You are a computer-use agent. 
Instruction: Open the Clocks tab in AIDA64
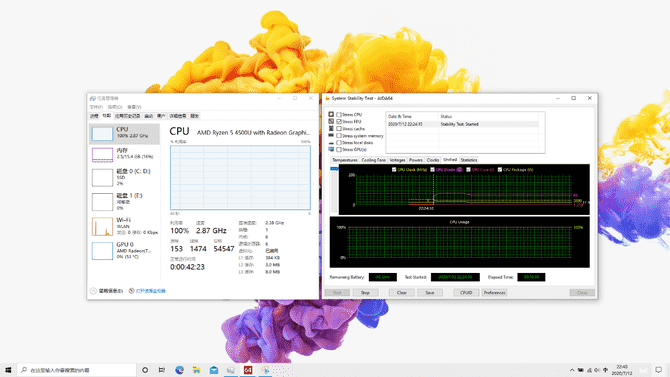click(x=433, y=160)
